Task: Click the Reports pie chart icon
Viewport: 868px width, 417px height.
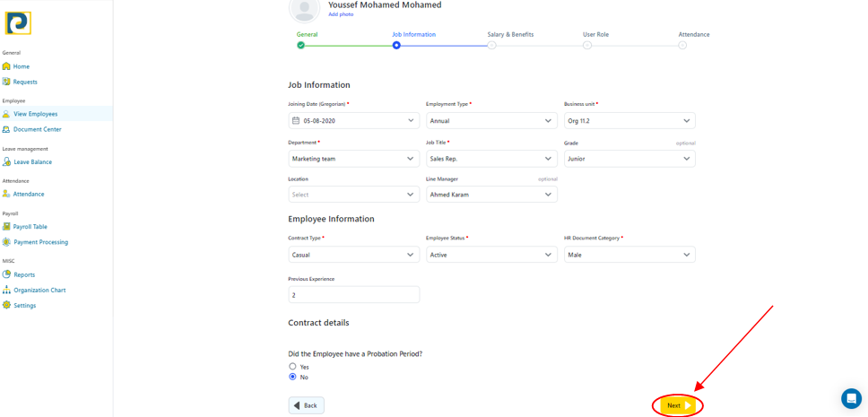Action: (x=6, y=274)
